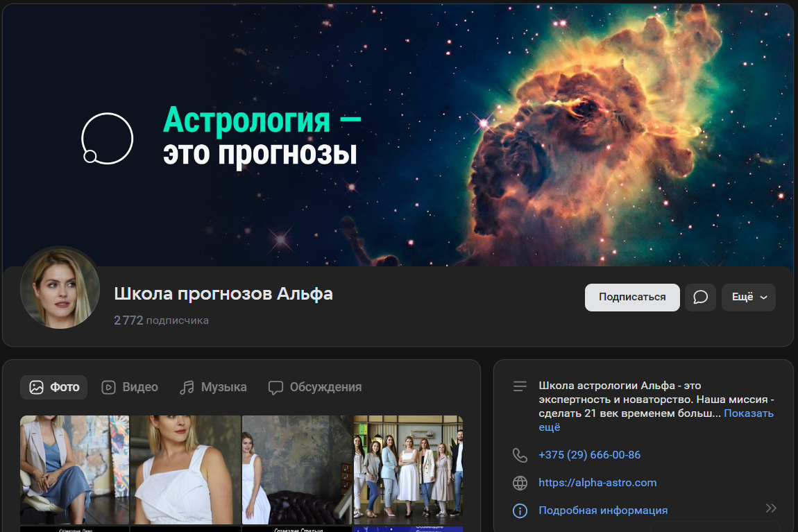Switch to the Видео tab
This screenshot has width=798, height=532.
130,387
